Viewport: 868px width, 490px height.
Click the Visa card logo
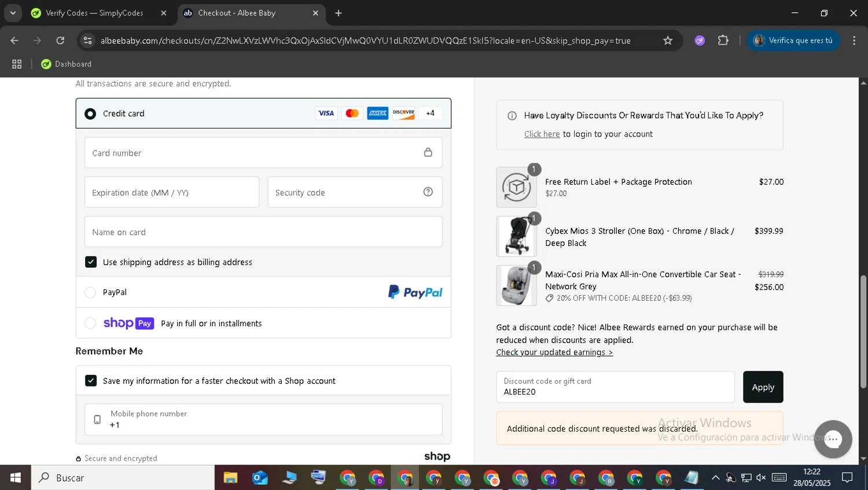[x=326, y=113]
